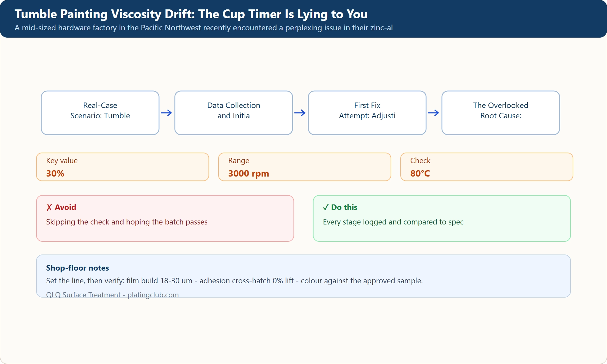Click the arrow after Data Collection box

(x=300, y=113)
